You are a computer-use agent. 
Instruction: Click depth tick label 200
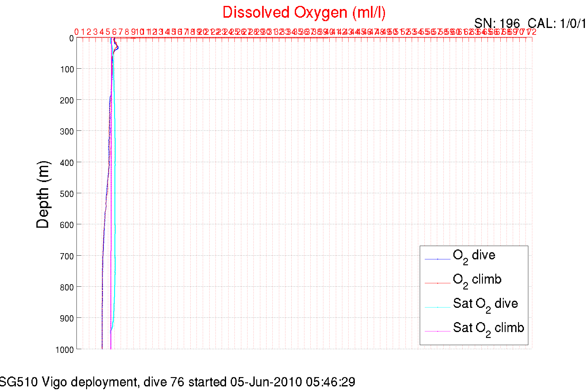pos(67,100)
